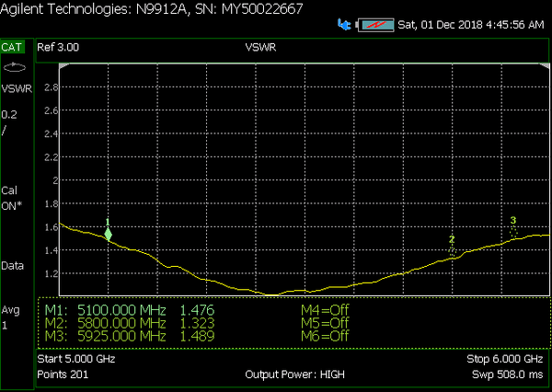
Task: Click the AC power plug icon
Action: point(343,23)
